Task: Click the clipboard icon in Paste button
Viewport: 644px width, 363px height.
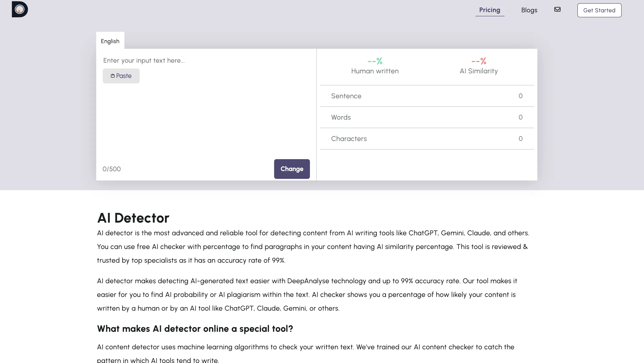Action: 113,76
